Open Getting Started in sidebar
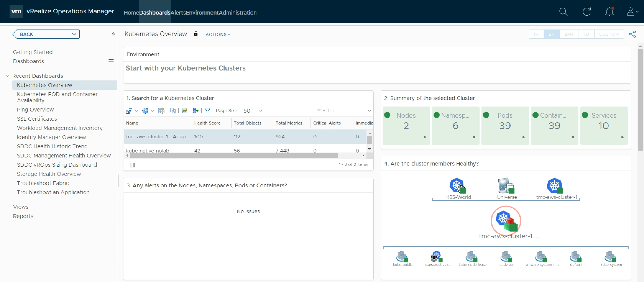This screenshot has width=644, height=282. pyautogui.click(x=33, y=52)
